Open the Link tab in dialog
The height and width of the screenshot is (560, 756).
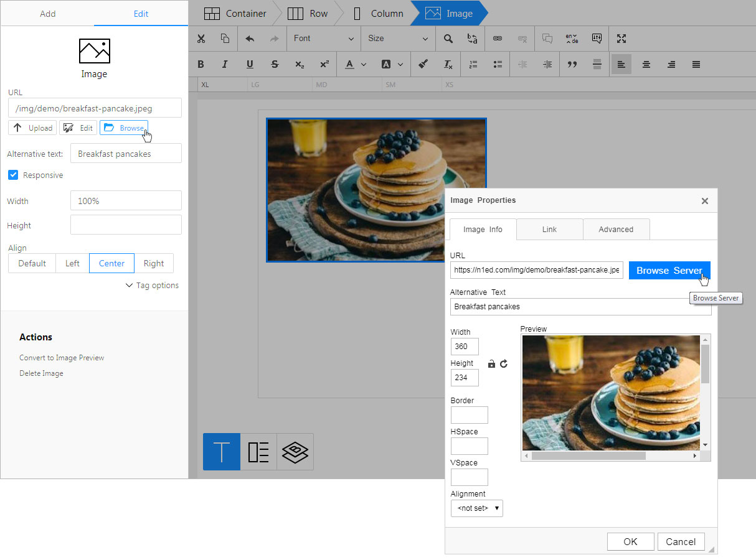(x=549, y=229)
